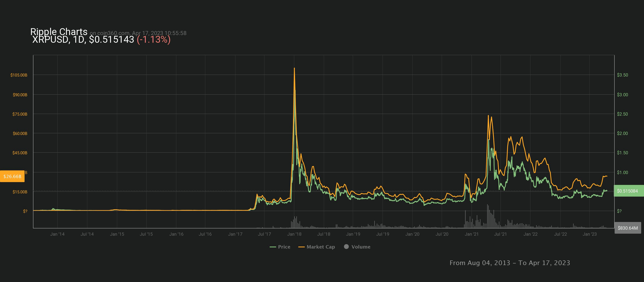Click the Jul '19 time axis label

[383, 234]
